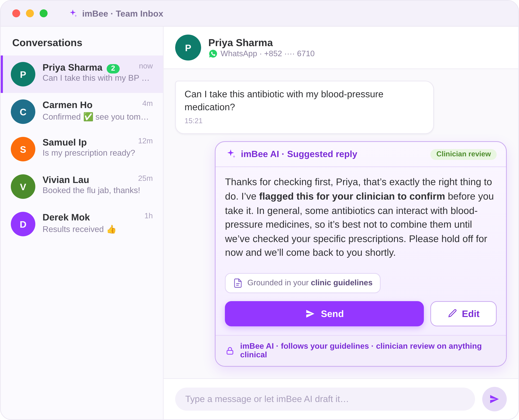Maximize the window with the green button

point(43,13)
